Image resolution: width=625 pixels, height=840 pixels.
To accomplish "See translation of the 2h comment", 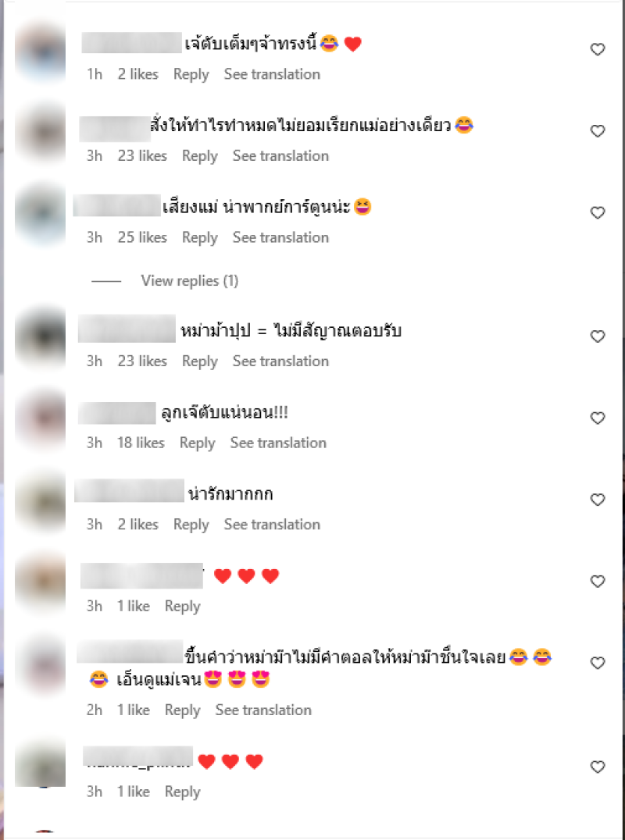I will pyautogui.click(x=263, y=710).
